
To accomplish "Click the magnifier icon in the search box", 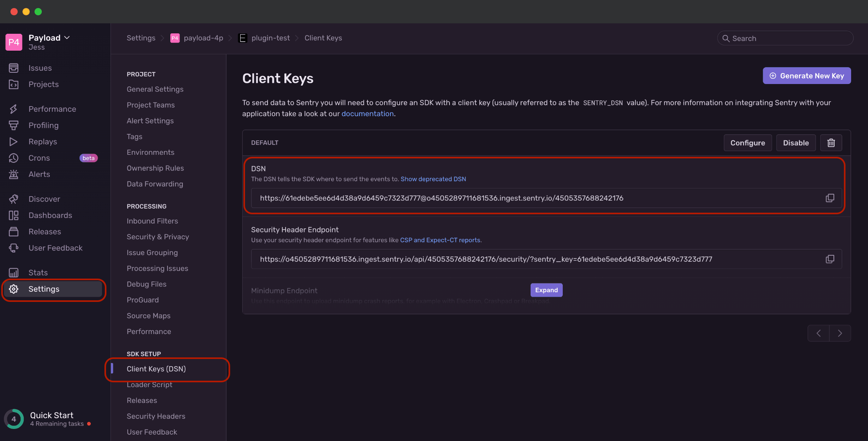I will click(726, 39).
